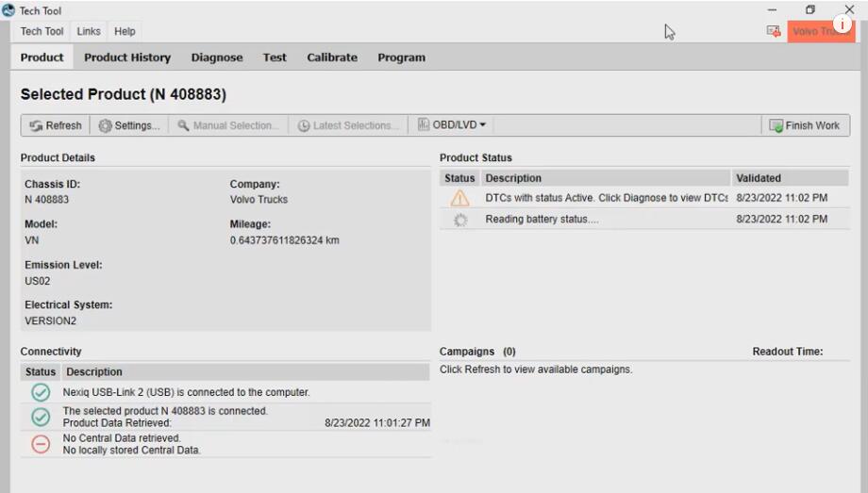Click the Latest Selections toolbar item

(x=347, y=125)
